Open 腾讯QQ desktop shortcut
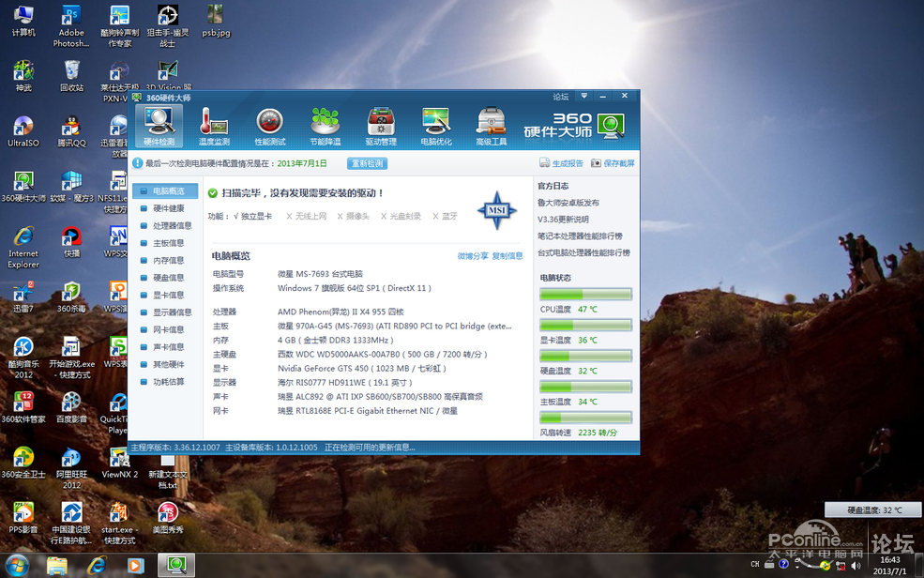This screenshot has width=924, height=578. pyautogui.click(x=71, y=130)
